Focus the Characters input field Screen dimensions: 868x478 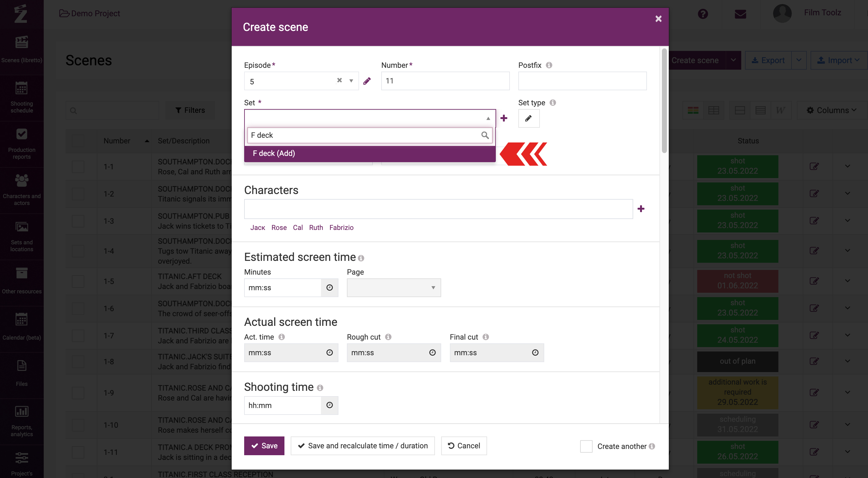tap(438, 209)
